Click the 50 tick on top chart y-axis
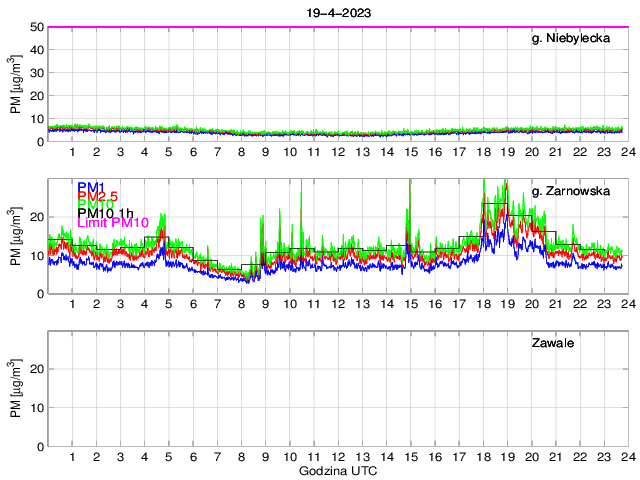Viewport: 640px width, 480px height. tap(36, 27)
